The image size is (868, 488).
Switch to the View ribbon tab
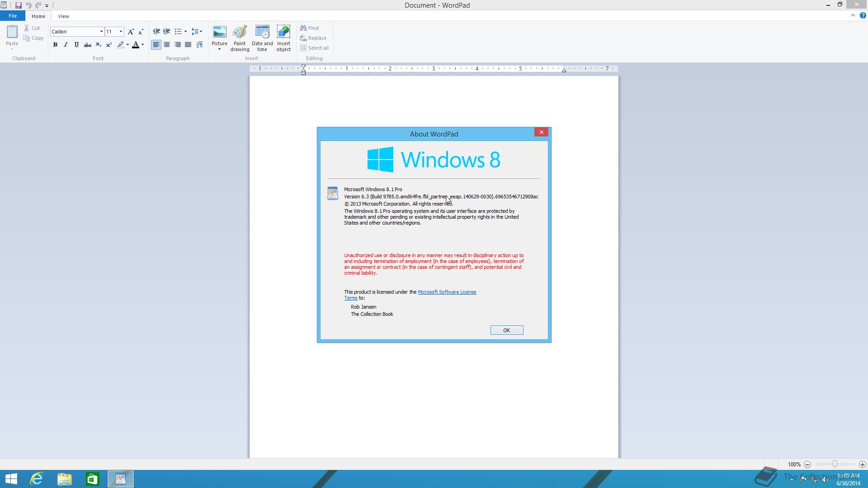tap(63, 16)
